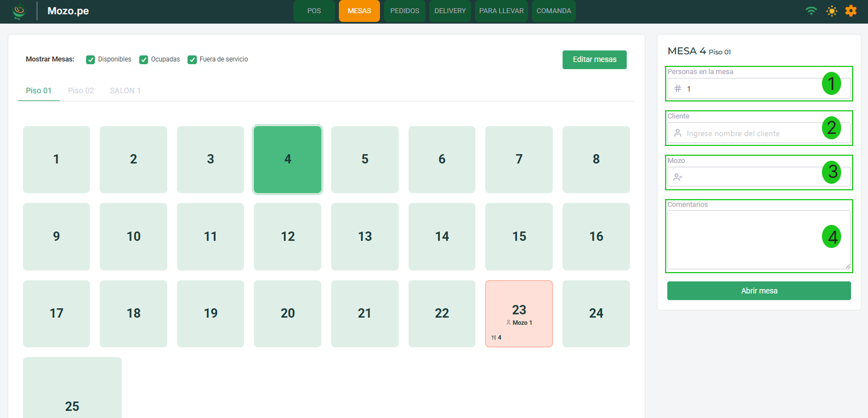Viewport: 868px width, 418px height.
Task: Toggle the sun brightness theme icon
Action: [832, 11]
